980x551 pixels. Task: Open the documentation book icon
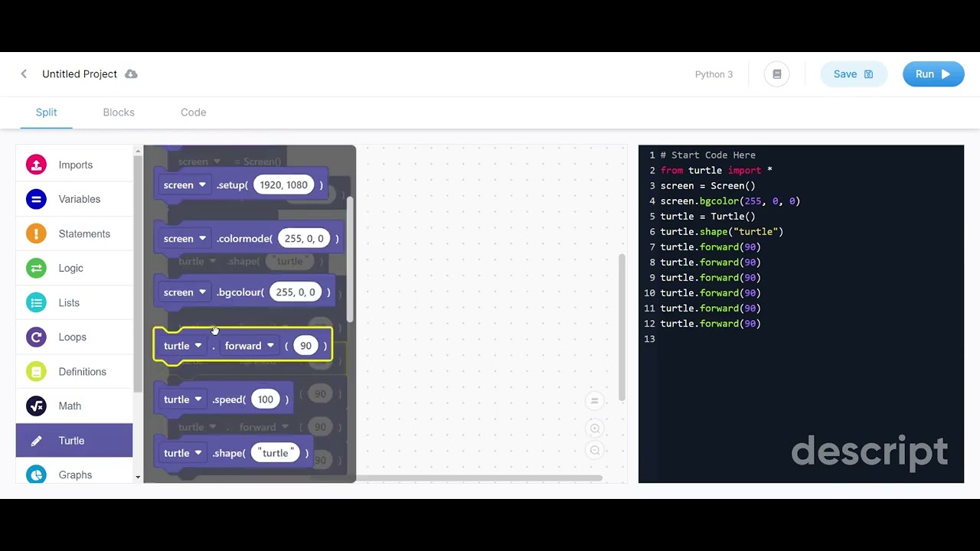[776, 74]
